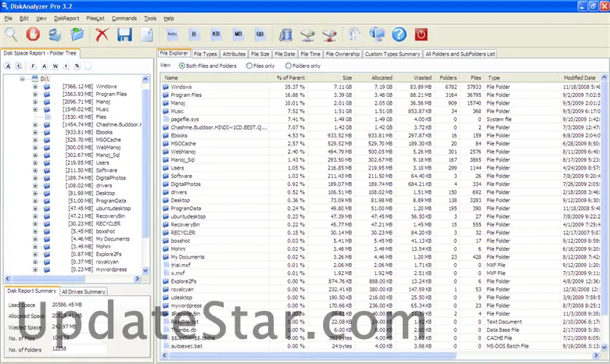Click file list scroll down arrow
Viewport: 610px width, 364px height.
click(605, 348)
